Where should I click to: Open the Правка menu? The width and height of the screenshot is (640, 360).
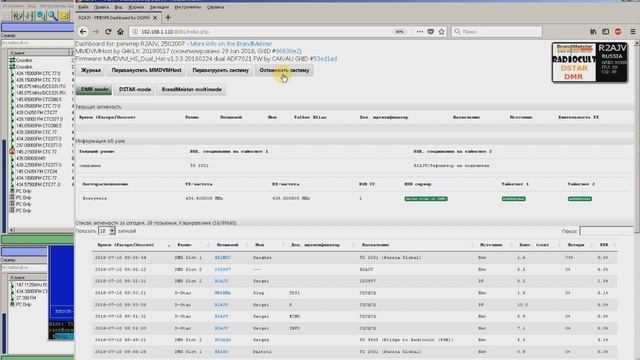click(x=101, y=7)
